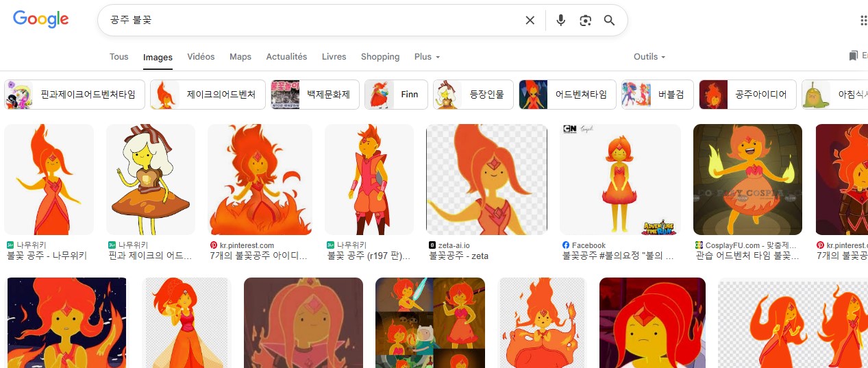Open Google Lens image search icon
Viewport: 868px width, 368px height.
click(585, 21)
